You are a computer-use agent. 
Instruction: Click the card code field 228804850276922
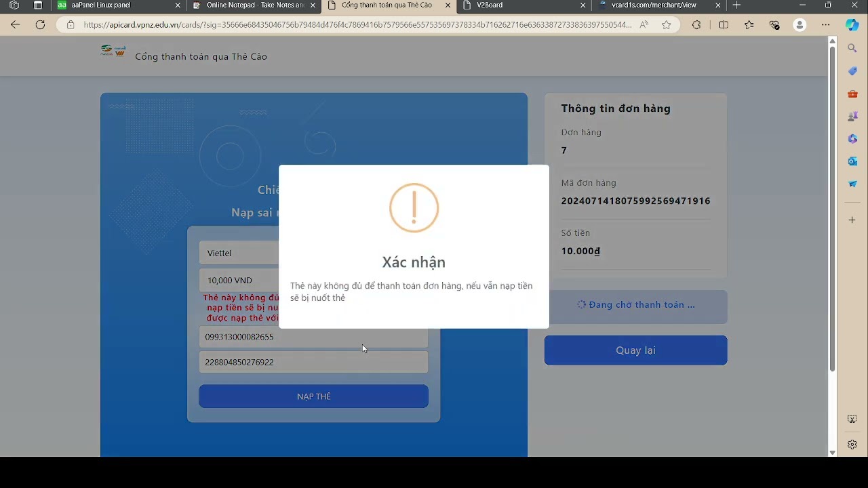click(x=313, y=362)
